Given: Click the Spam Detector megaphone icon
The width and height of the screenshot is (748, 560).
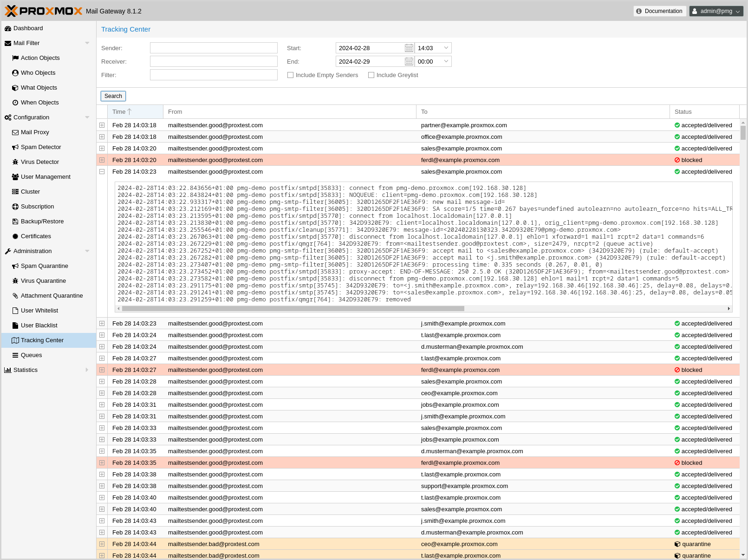Looking at the screenshot, I should click(15, 147).
